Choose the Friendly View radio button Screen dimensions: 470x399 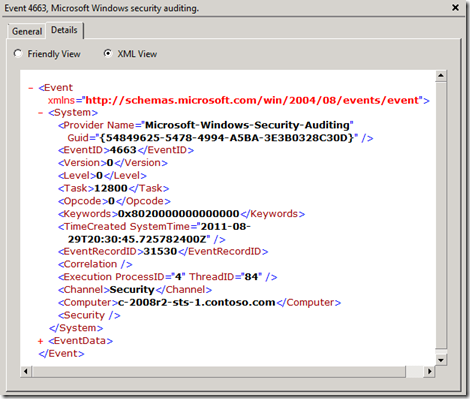(17, 54)
